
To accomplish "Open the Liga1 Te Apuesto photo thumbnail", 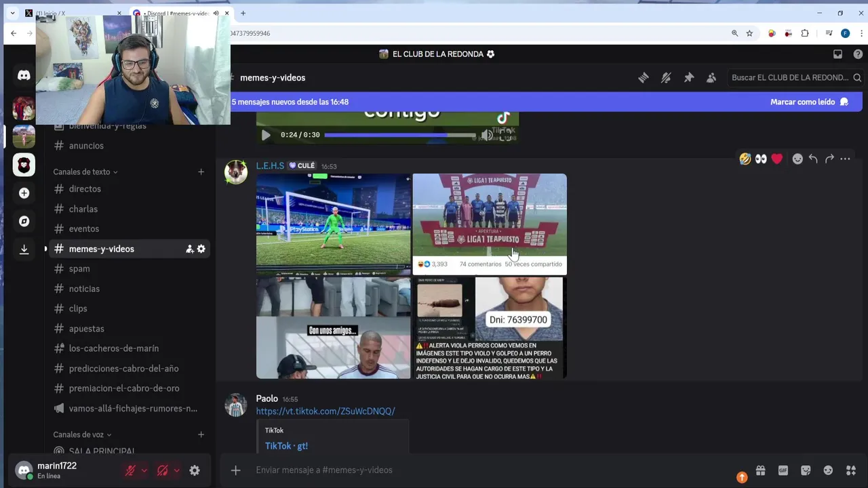I will pyautogui.click(x=490, y=224).
